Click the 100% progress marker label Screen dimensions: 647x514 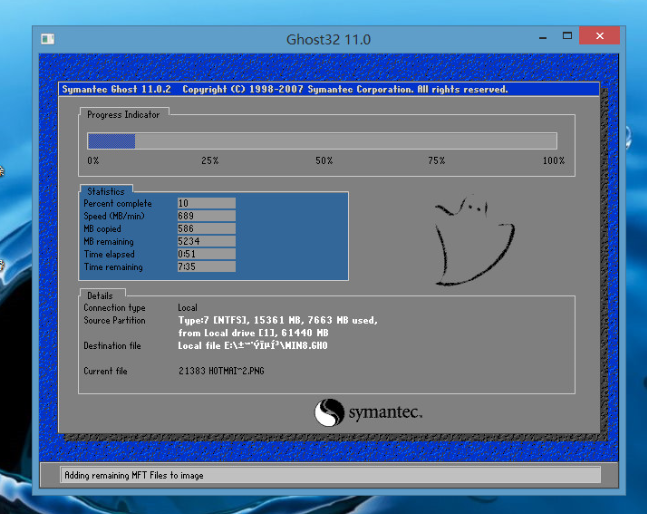[x=554, y=161]
